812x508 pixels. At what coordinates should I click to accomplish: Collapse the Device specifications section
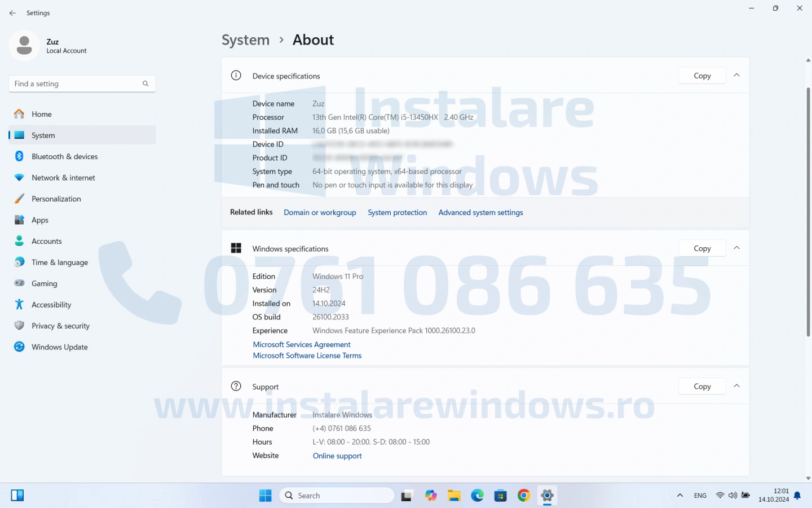click(x=736, y=76)
